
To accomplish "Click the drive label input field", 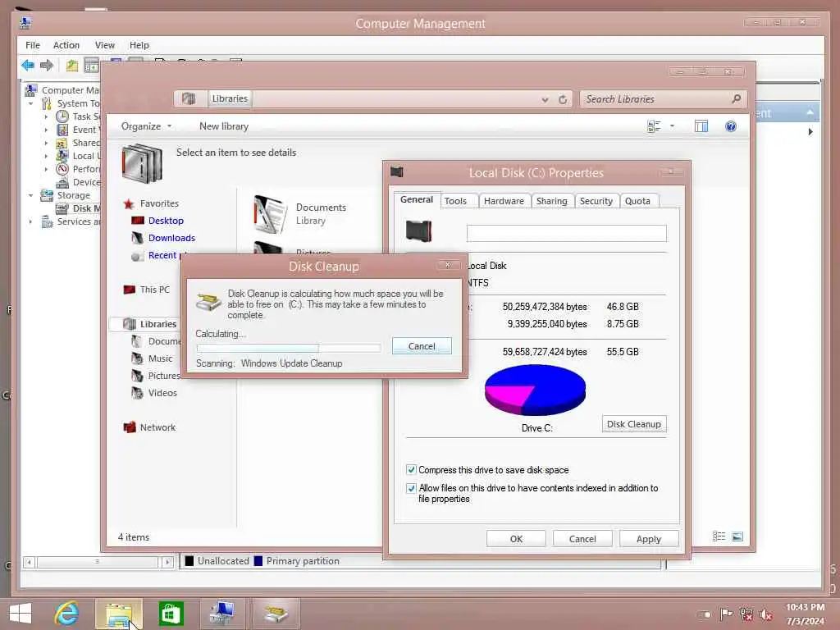I will 566,233.
